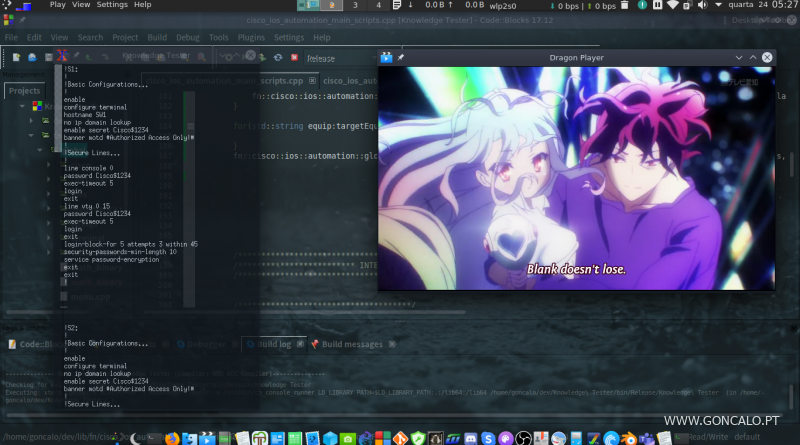The width and height of the screenshot is (800, 445).
Task: Collapse the top project node in Projects tree
Action: click(21, 106)
